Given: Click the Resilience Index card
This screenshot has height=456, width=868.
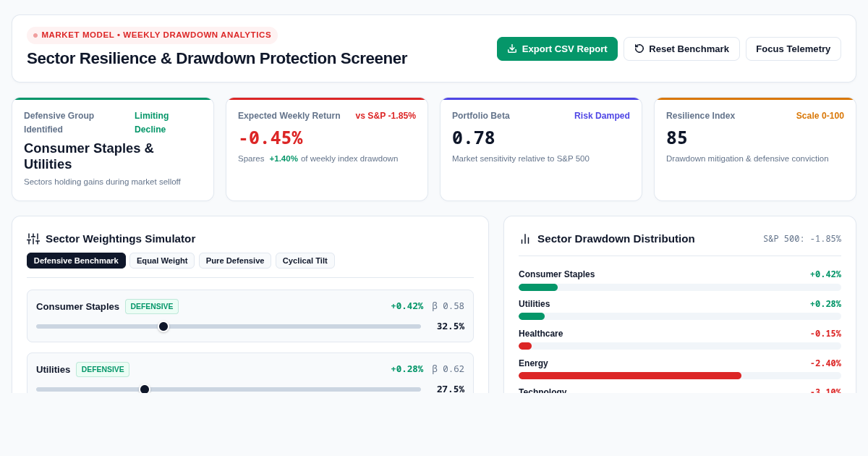Looking at the screenshot, I should [x=755, y=149].
